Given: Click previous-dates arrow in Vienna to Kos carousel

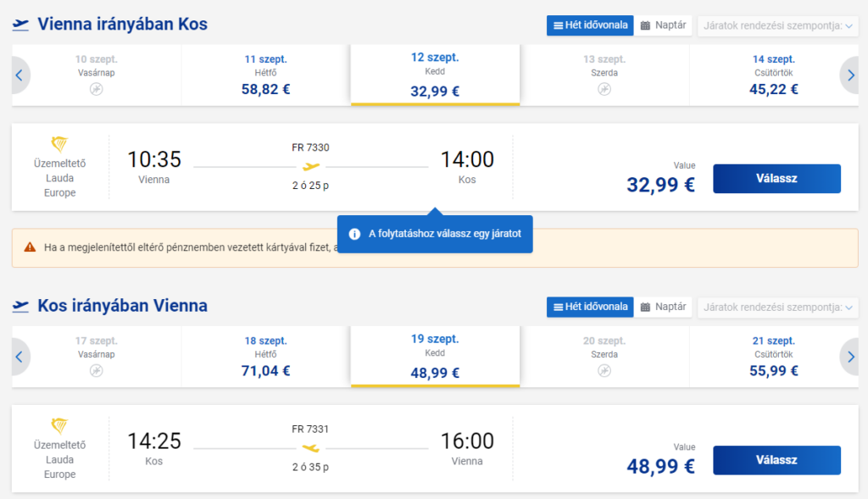Looking at the screenshot, I should click(20, 75).
